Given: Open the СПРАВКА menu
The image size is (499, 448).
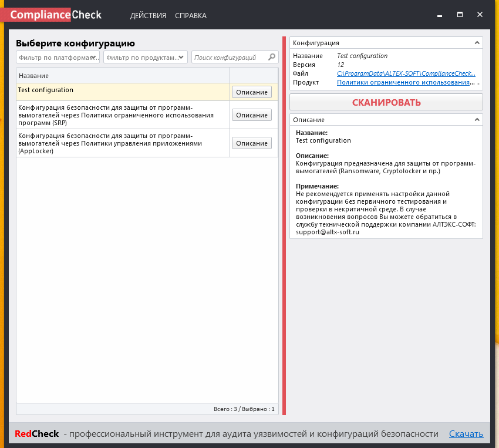Looking at the screenshot, I should click(x=191, y=16).
